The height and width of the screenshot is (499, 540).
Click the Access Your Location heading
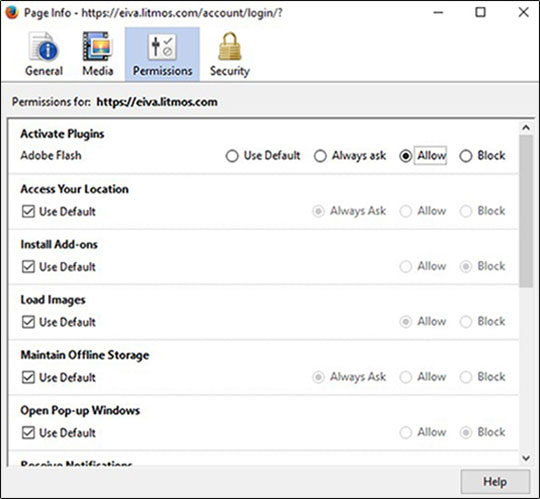pos(74,189)
